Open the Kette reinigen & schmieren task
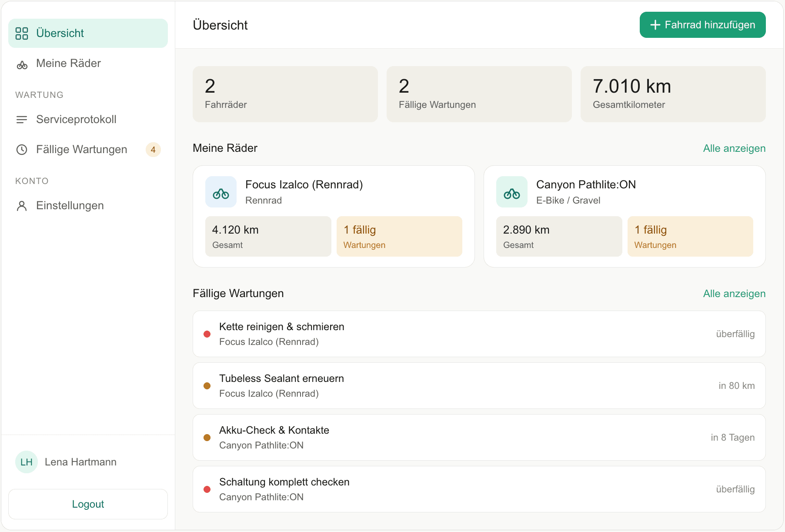Image resolution: width=785 pixels, height=532 pixels. [x=479, y=334]
